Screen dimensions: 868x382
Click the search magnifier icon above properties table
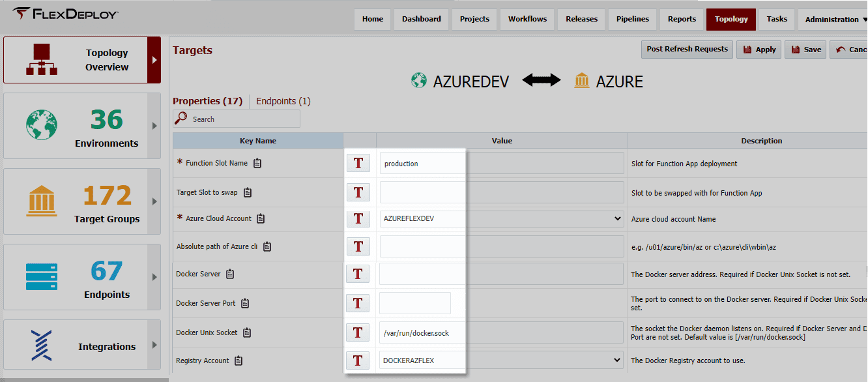click(x=181, y=119)
